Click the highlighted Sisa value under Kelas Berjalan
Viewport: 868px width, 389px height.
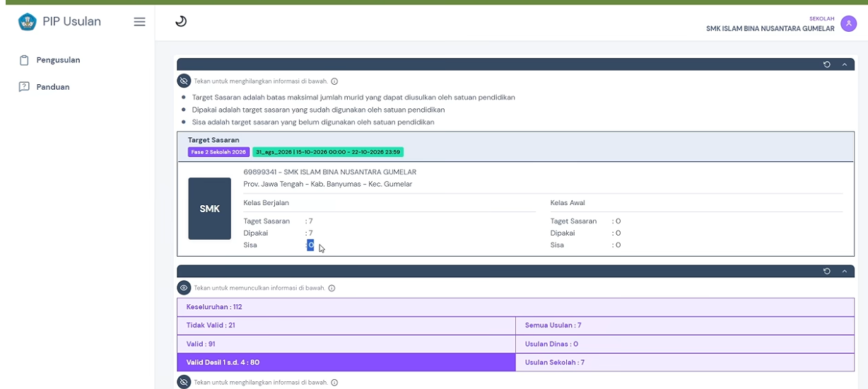pyautogui.click(x=310, y=245)
